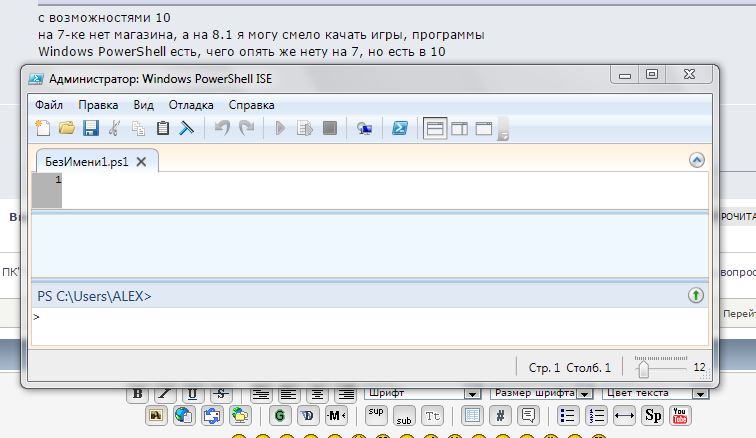
Task: Open the Цвет текста dropdown
Action: [656, 393]
